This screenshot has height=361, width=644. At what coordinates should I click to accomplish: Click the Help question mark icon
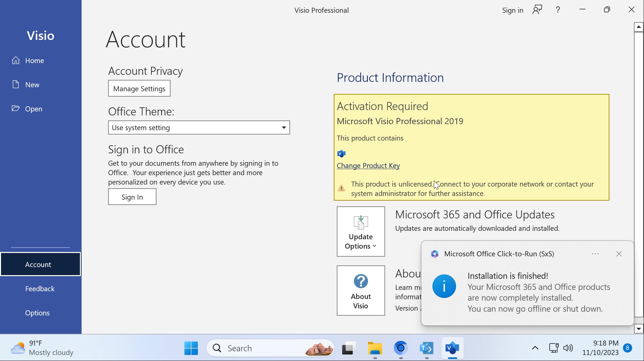click(x=557, y=10)
